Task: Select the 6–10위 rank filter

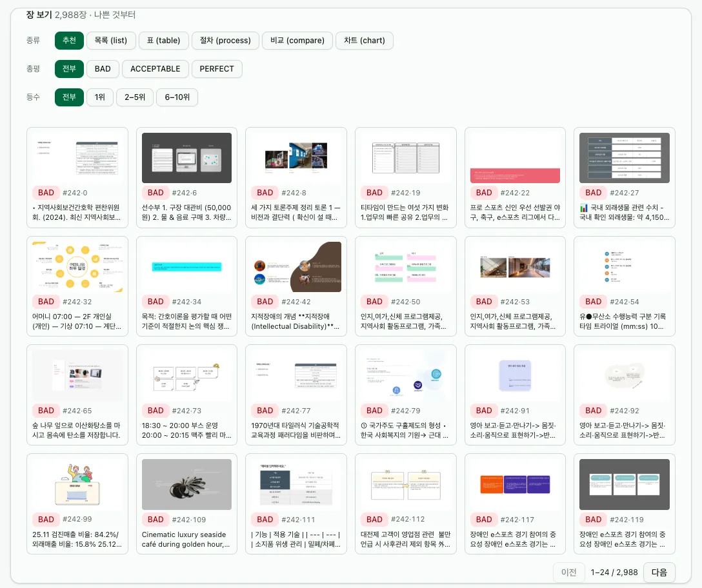Action: (177, 97)
